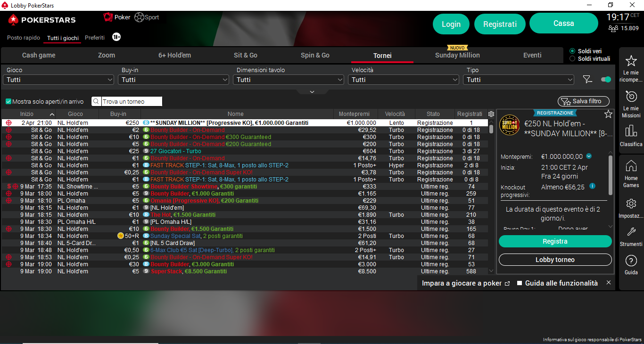The width and height of the screenshot is (644, 344).
Task: Click the Sport soccer ball icon
Action: (x=139, y=17)
